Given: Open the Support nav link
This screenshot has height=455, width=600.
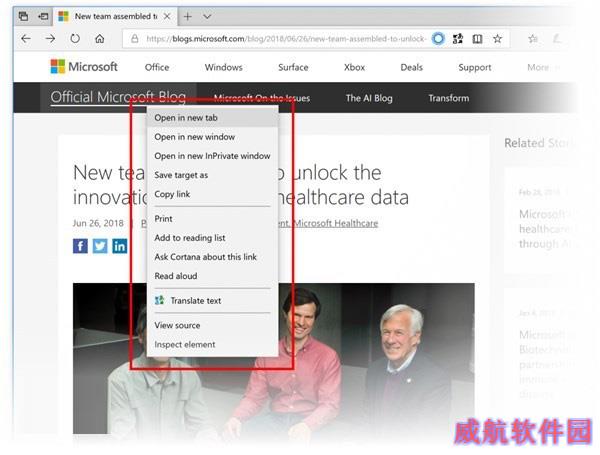Looking at the screenshot, I should [475, 67].
